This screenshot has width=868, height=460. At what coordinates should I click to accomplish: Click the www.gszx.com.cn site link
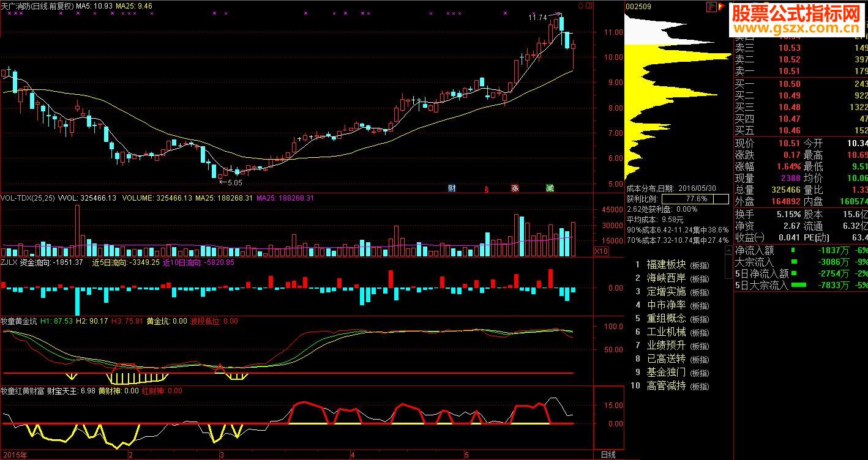click(x=796, y=29)
